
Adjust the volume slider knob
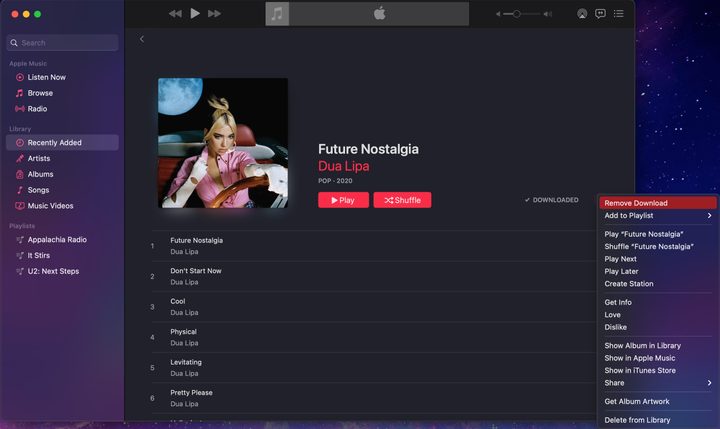(x=517, y=14)
